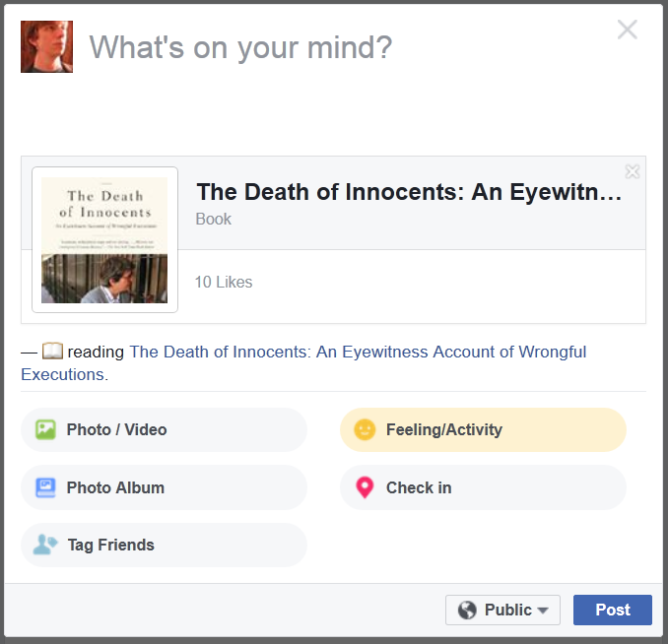Click the open book reading icon
The image size is (668, 644).
(x=52, y=352)
